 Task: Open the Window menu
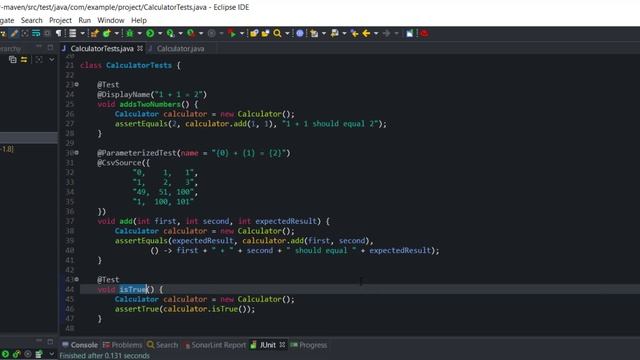(111, 20)
